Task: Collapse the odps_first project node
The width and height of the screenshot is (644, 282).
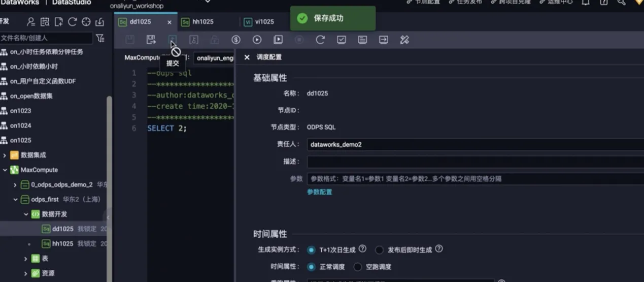Action: (x=15, y=200)
